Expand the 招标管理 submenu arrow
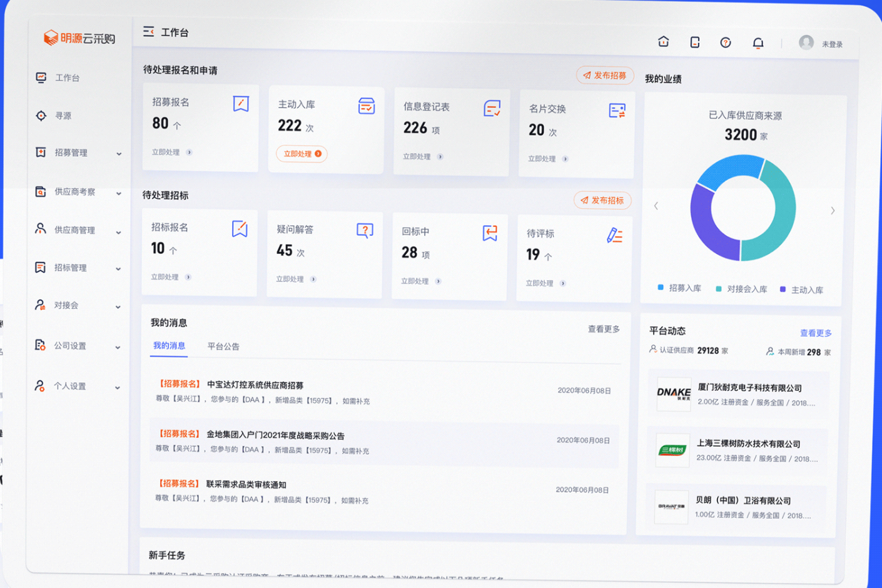Image resolution: width=882 pixels, height=588 pixels. click(x=118, y=269)
